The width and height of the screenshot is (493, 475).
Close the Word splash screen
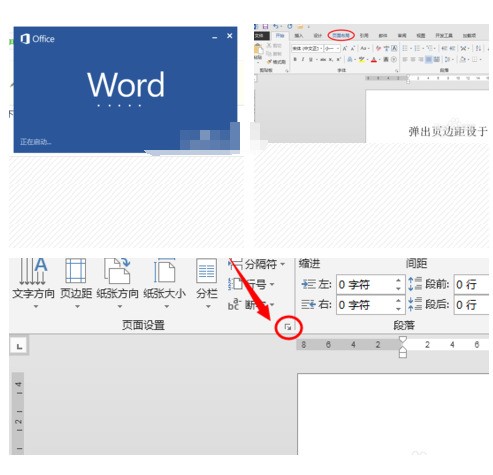click(x=230, y=36)
